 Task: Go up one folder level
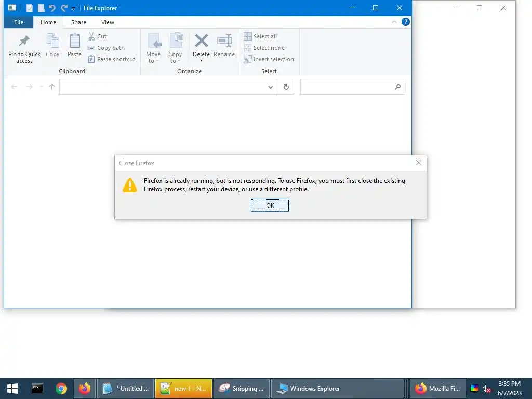click(x=52, y=87)
